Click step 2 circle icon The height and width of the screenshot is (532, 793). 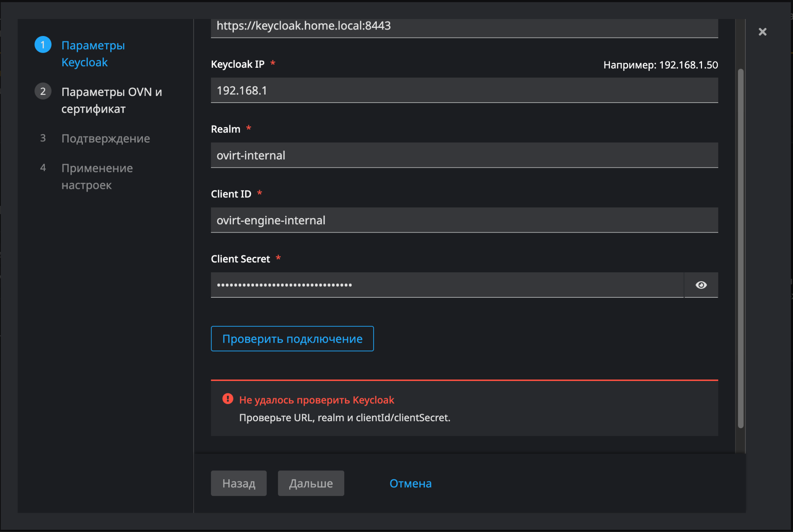43,91
